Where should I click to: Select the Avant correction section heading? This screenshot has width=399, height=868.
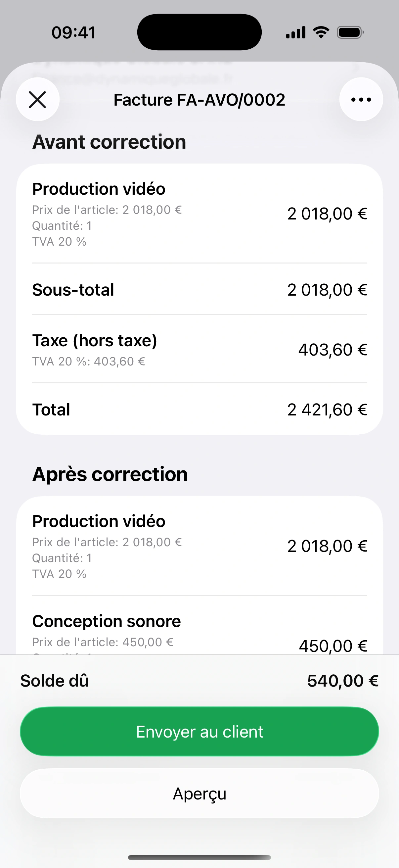[x=109, y=142]
